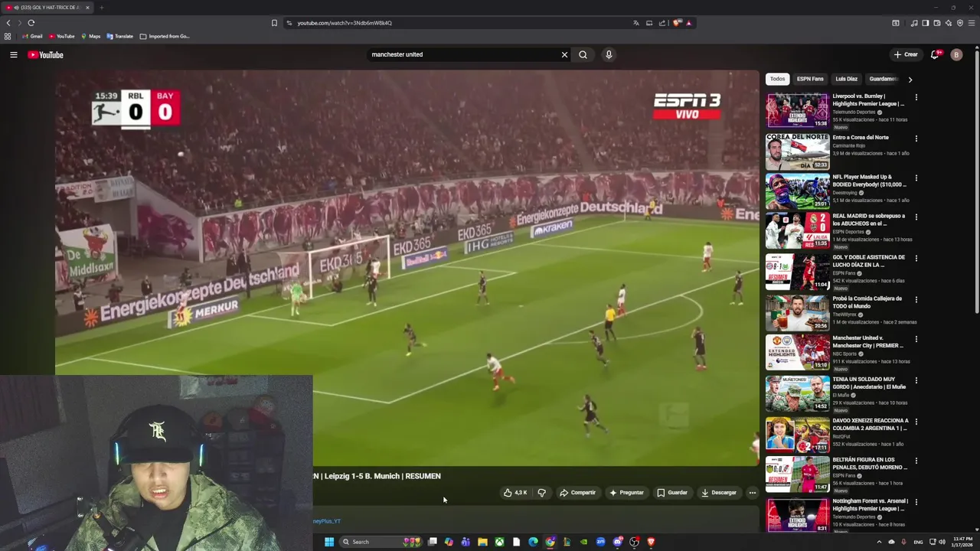
Task: Open a new browser tab with plus
Action: click(x=101, y=8)
